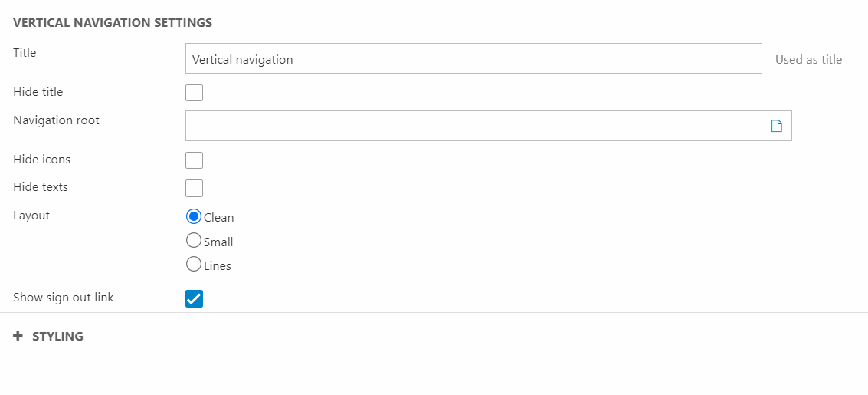868x395 pixels.
Task: Tick the Hide icons checkbox
Action: pyautogui.click(x=194, y=160)
